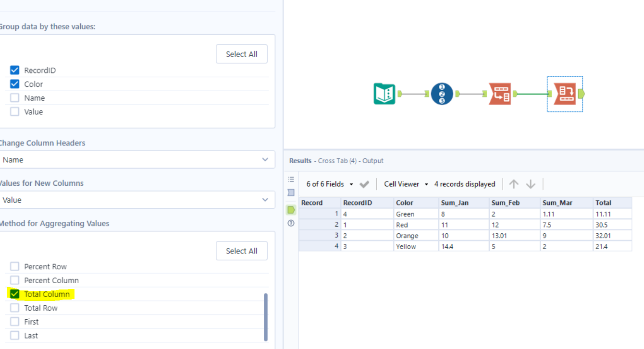
Task: Select the Cross Tab tool in the workflow
Action: click(565, 95)
